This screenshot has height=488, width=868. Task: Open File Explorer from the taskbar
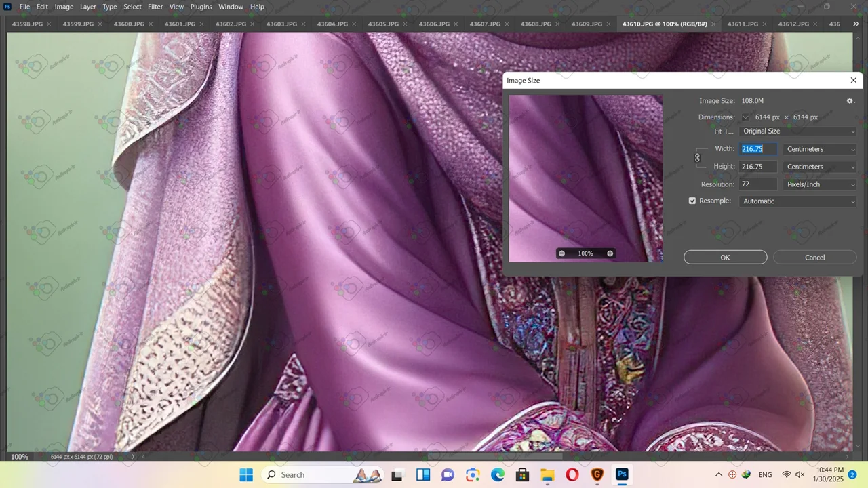(x=547, y=474)
